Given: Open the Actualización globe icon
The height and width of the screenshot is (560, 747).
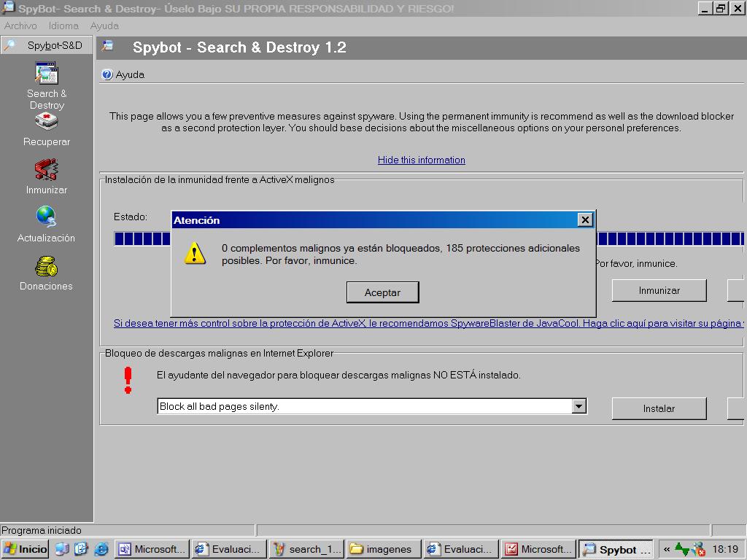Looking at the screenshot, I should pyautogui.click(x=46, y=216).
